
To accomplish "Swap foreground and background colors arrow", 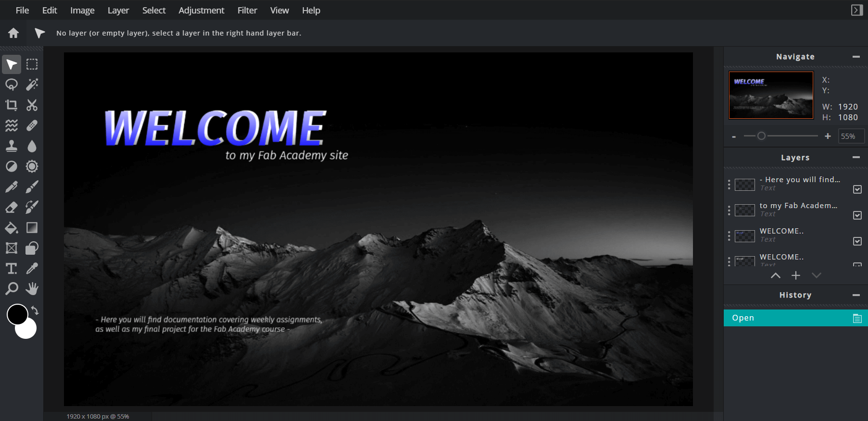I will tap(35, 310).
